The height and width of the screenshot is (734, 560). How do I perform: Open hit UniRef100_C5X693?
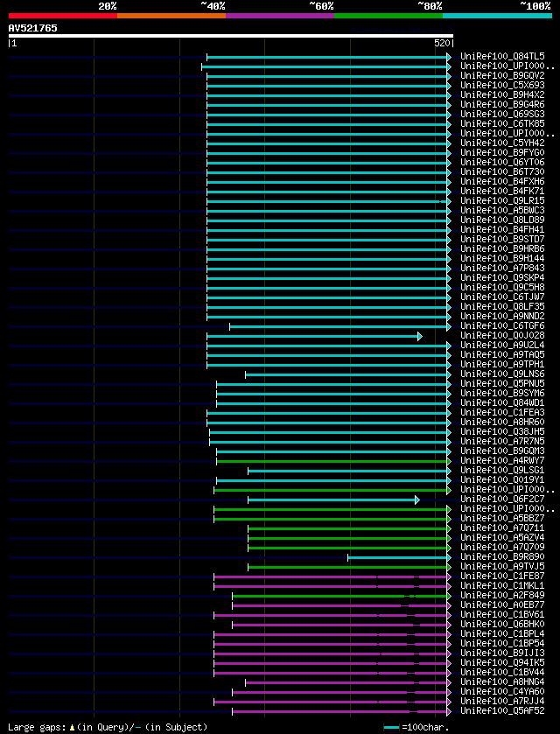click(x=502, y=86)
